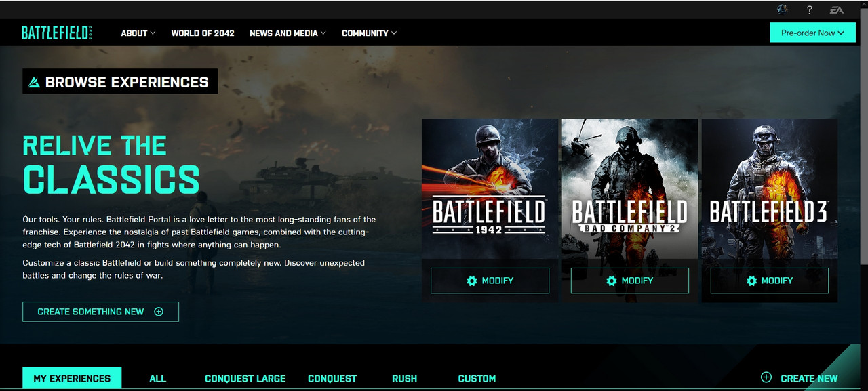Click plus icon next to Create New
Image resolution: width=868 pixels, height=391 pixels.
pyautogui.click(x=766, y=377)
